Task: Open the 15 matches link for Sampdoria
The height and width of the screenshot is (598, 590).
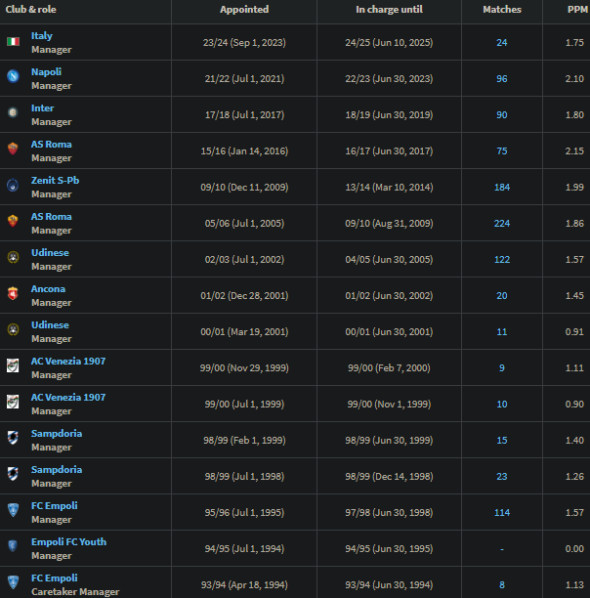Action: click(x=502, y=440)
